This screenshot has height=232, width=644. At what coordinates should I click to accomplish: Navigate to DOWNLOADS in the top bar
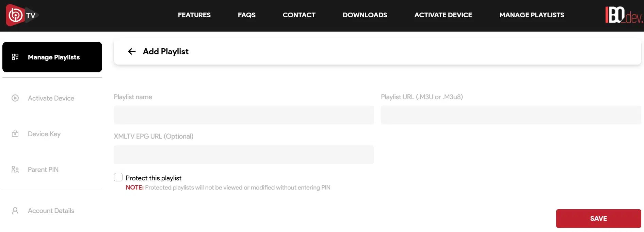tap(365, 15)
